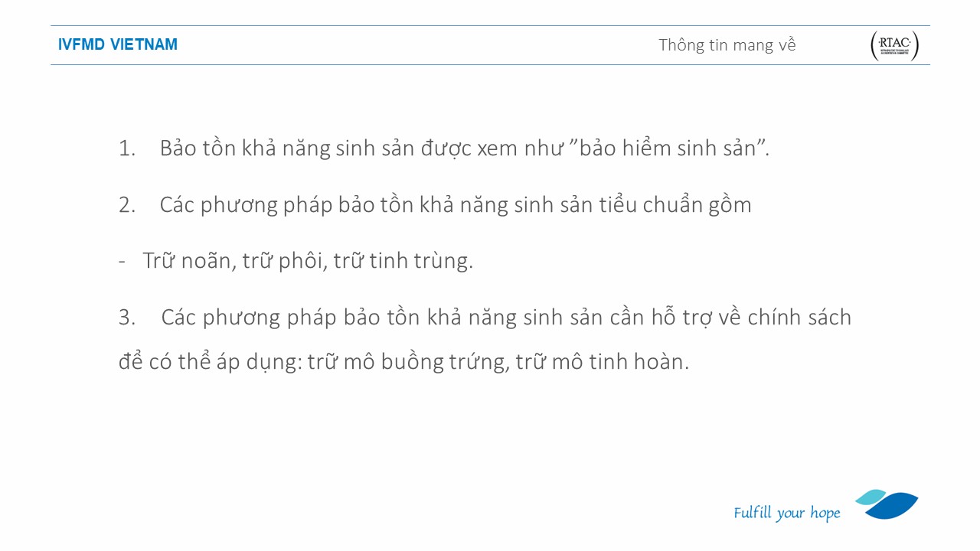The height and width of the screenshot is (551, 980).
Task: Select the IVFMD VIETNAM header text
Action: (118, 44)
